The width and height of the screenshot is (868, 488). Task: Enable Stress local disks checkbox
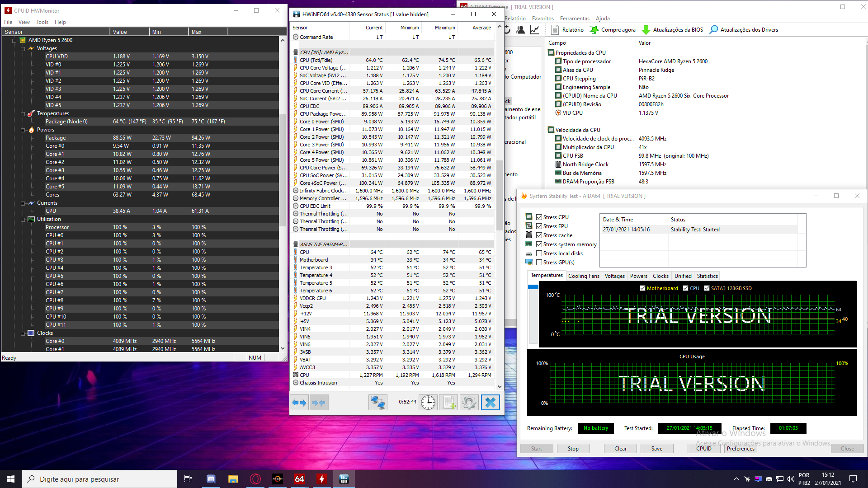click(x=539, y=253)
